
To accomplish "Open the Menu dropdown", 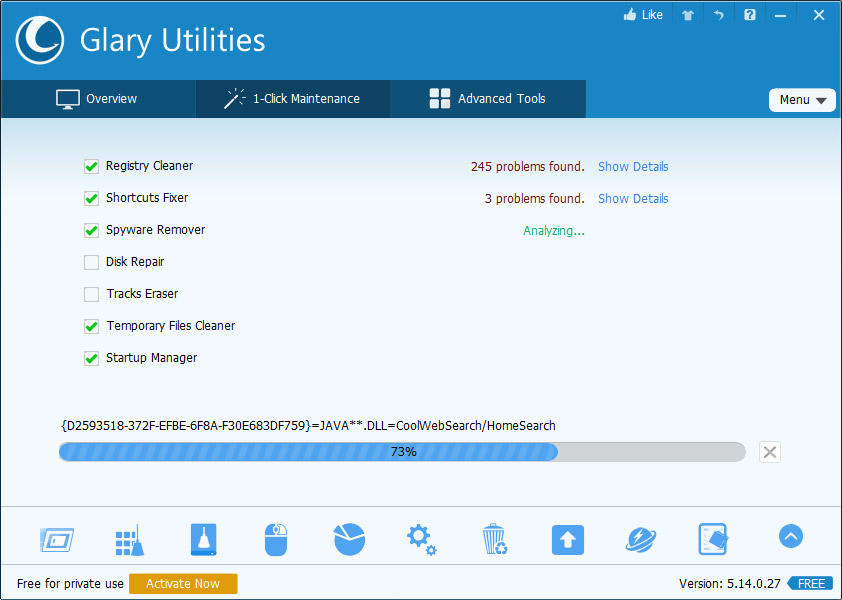I will click(802, 100).
